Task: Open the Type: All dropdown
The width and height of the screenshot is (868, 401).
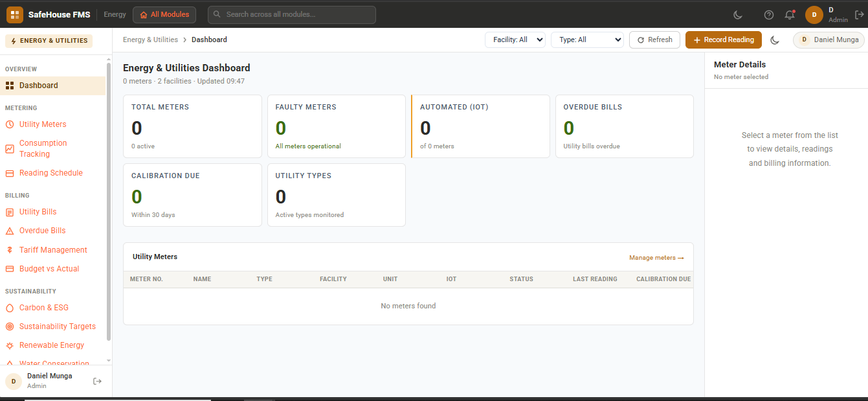Action: coord(587,40)
